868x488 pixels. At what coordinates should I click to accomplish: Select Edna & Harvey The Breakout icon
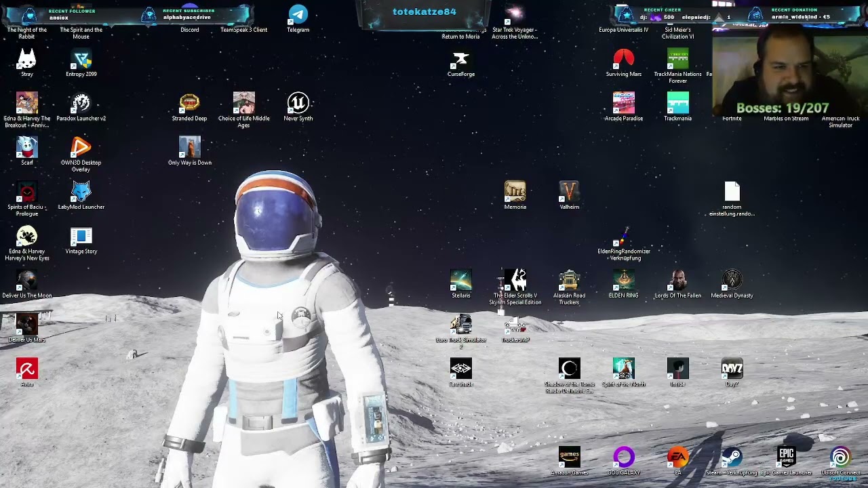coord(27,103)
